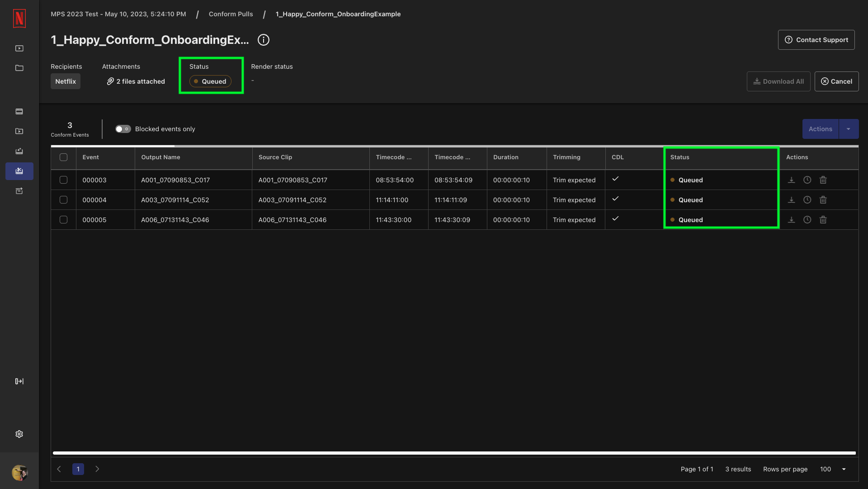Click the info icon next to the pull title
Viewport: 868px width, 489px height.
coord(264,40)
